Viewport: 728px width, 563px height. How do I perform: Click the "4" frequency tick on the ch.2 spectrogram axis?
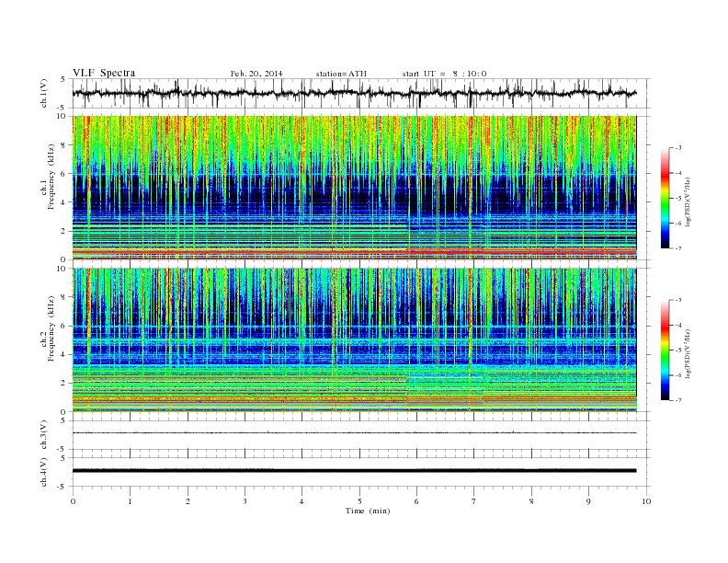pos(63,354)
